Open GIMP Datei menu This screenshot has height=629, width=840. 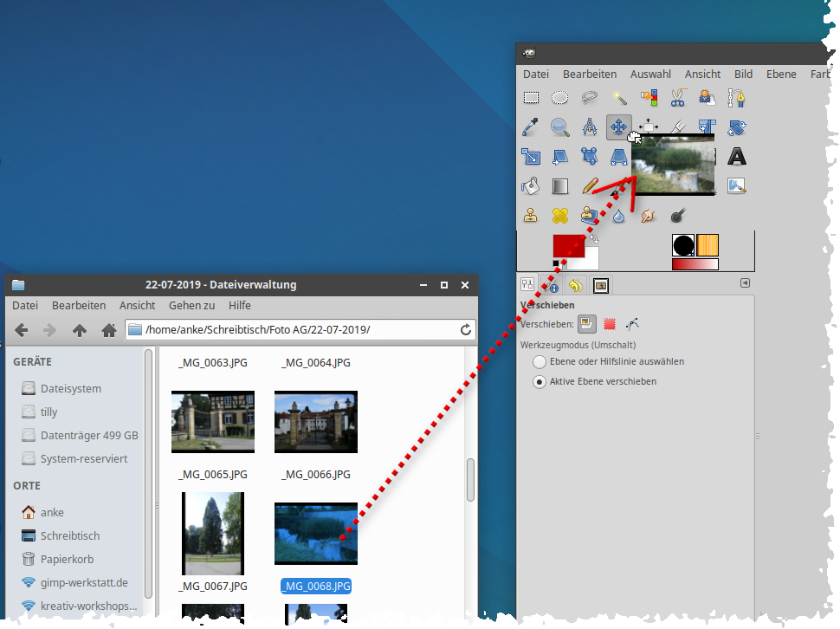pyautogui.click(x=536, y=74)
